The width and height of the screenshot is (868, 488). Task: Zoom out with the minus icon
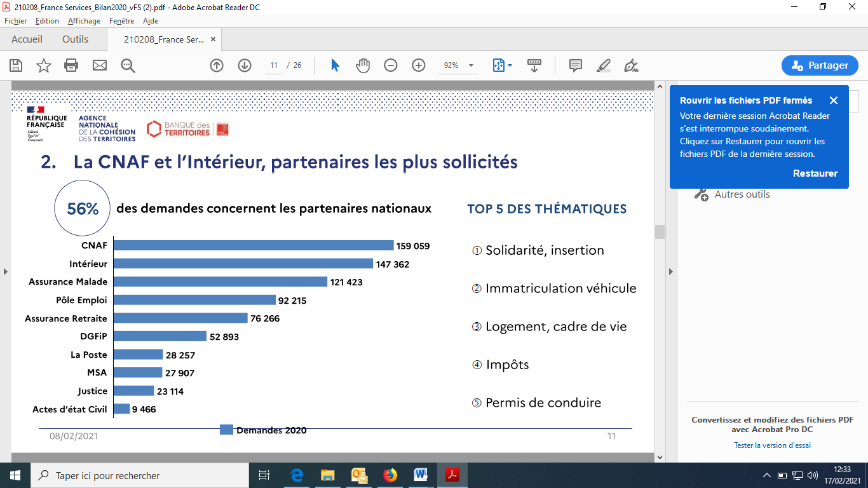click(391, 65)
